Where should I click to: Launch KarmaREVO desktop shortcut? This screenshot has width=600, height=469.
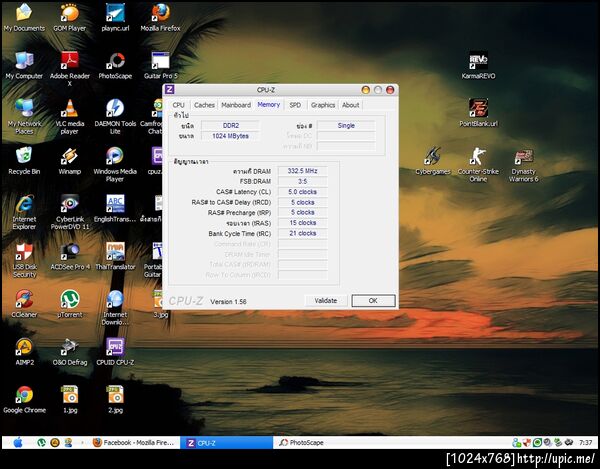[478, 65]
